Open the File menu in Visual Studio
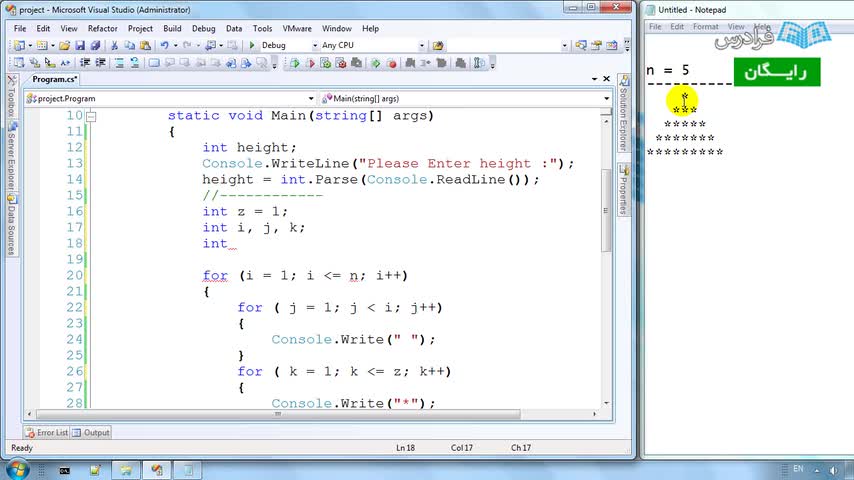The height and width of the screenshot is (480, 854). tap(20, 28)
